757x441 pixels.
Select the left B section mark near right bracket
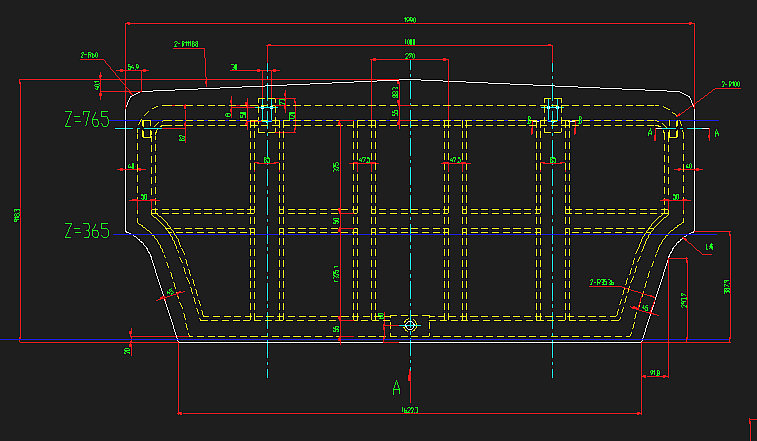pos(530,119)
